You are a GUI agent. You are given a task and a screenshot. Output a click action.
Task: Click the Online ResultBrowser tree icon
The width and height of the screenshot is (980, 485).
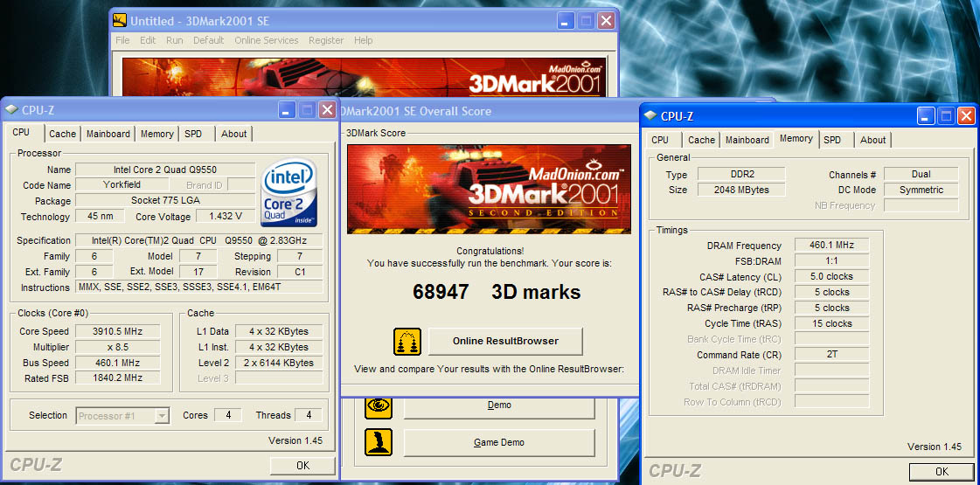coord(407,342)
